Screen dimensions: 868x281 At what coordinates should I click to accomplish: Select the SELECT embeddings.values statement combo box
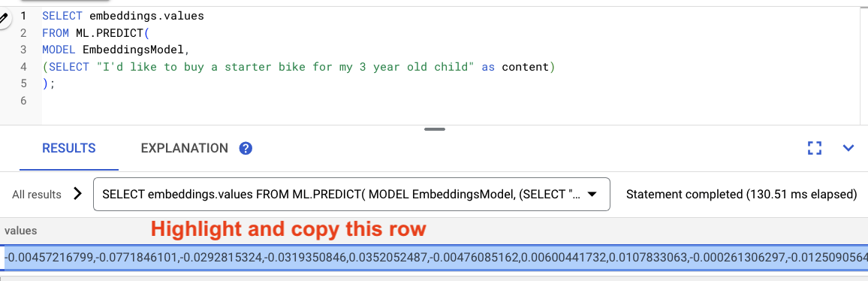click(351, 194)
